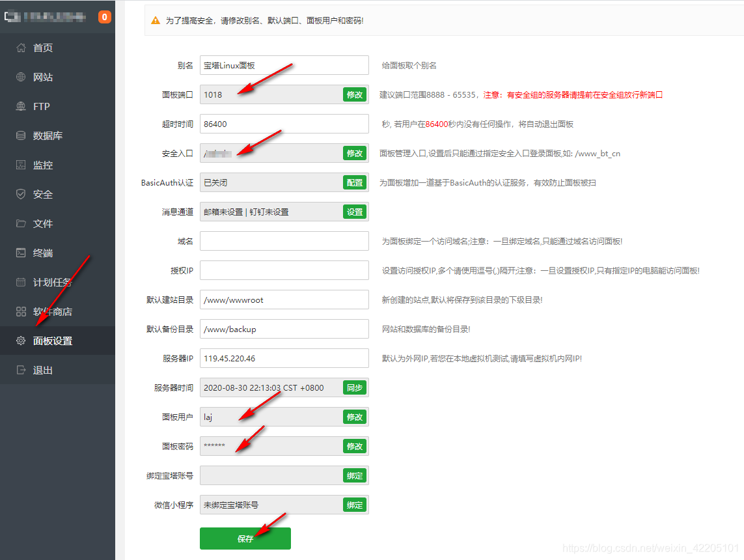Click 修改 next to 面板端口

(x=354, y=94)
